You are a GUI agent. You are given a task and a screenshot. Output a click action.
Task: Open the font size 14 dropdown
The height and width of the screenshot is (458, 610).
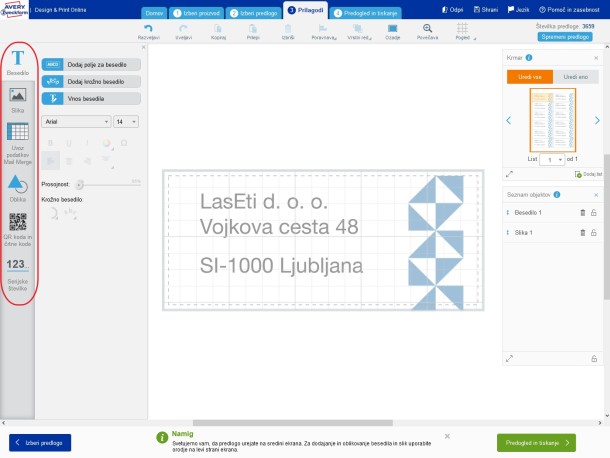pyautogui.click(x=126, y=122)
